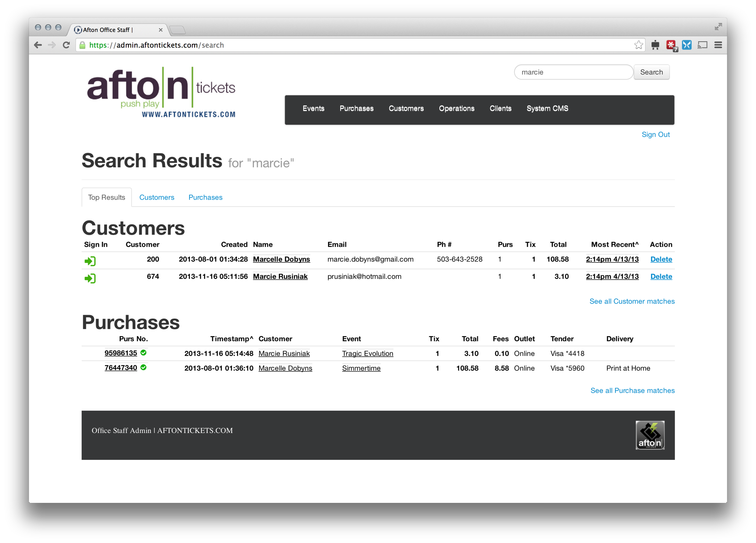Click the cast screen icon

[702, 45]
